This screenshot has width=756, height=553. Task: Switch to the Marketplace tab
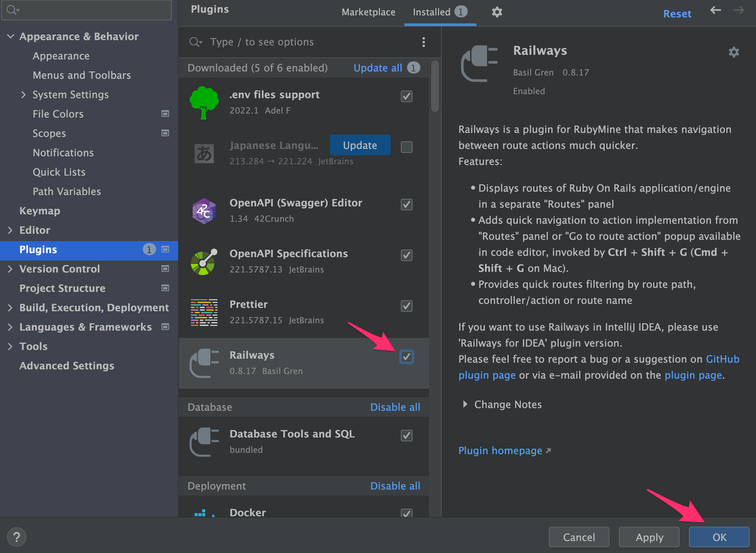click(x=369, y=12)
